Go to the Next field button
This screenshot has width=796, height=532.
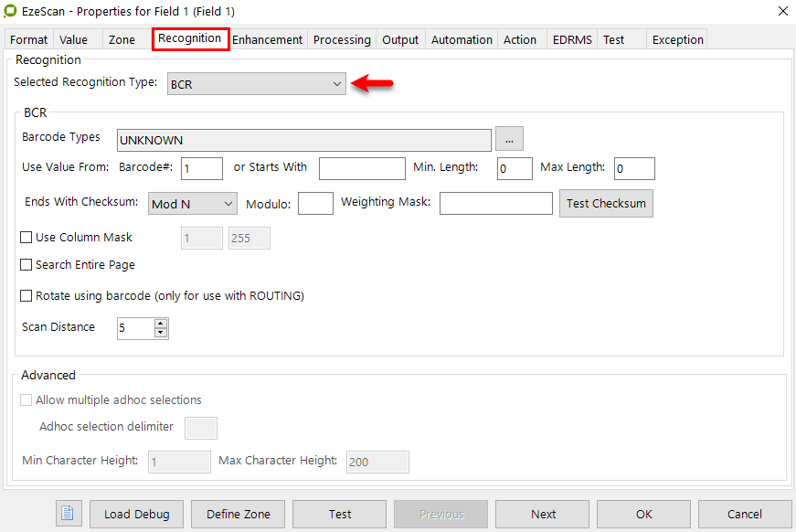pyautogui.click(x=543, y=514)
